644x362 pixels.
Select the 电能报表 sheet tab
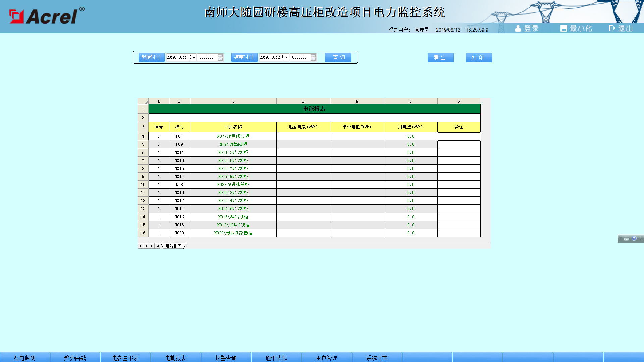(x=173, y=246)
